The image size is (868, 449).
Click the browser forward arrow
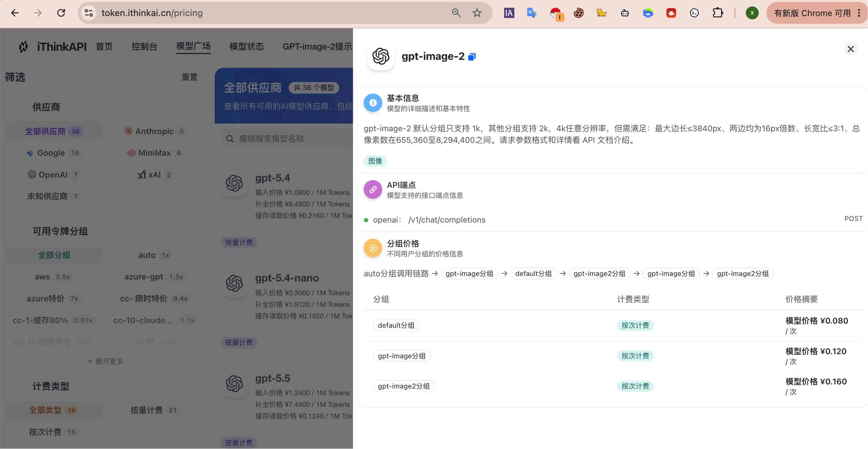pyautogui.click(x=38, y=13)
